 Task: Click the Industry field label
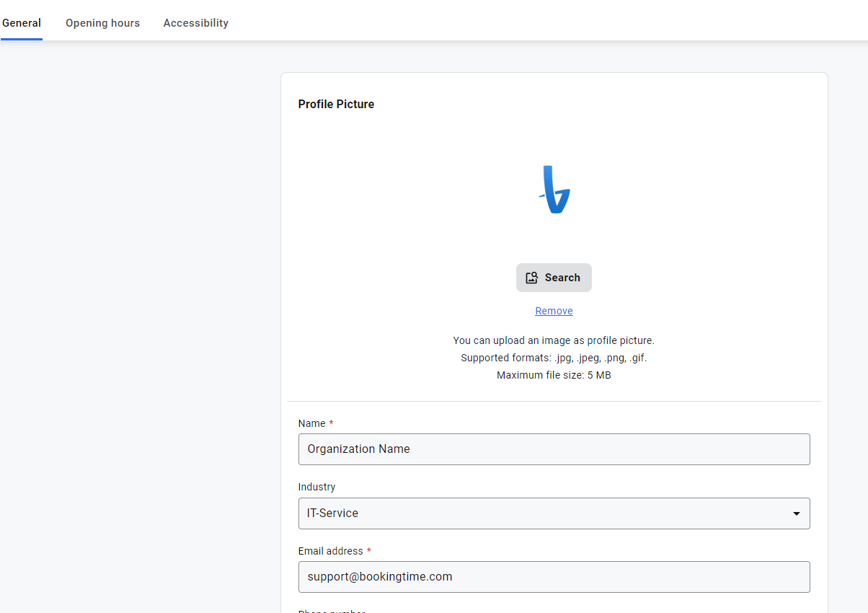(x=316, y=487)
